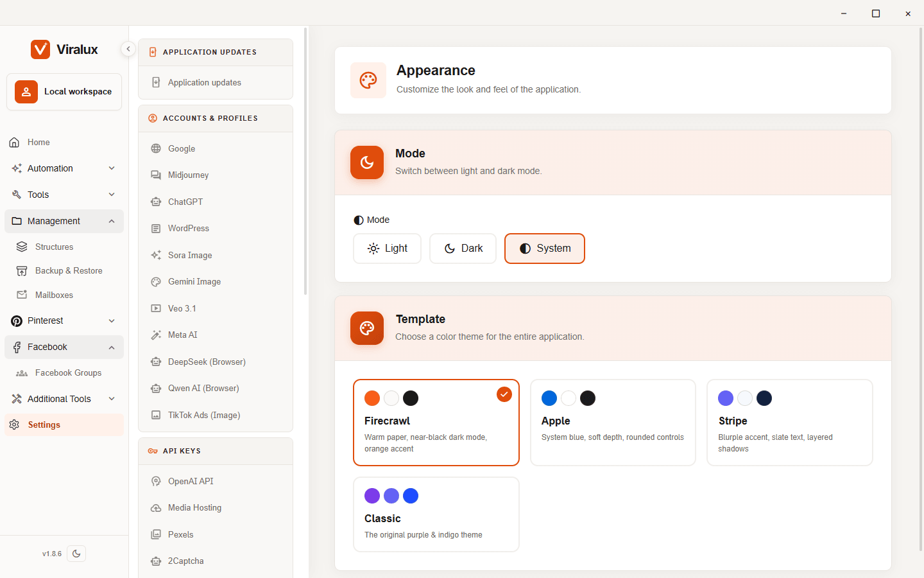
Task: Choose the Firecrawl template card
Action: point(436,423)
